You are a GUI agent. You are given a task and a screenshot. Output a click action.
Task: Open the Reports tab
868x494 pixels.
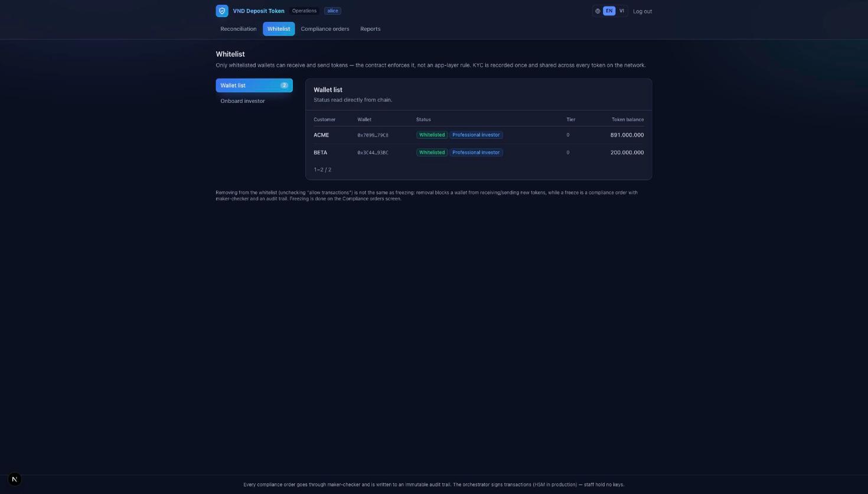click(370, 28)
